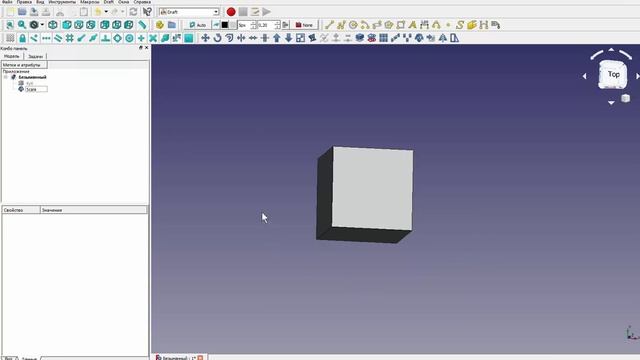
Task: Click the Auto working plane button
Action: 198,25
